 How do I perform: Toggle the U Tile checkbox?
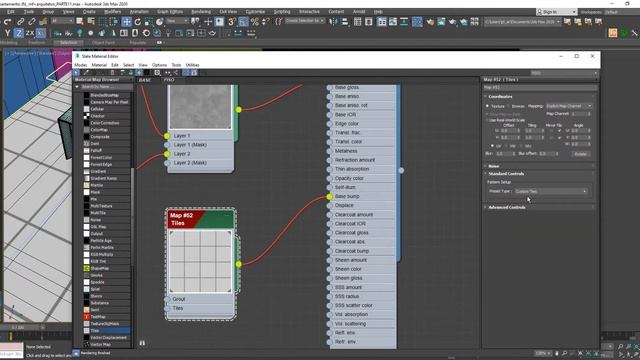pos(559,131)
